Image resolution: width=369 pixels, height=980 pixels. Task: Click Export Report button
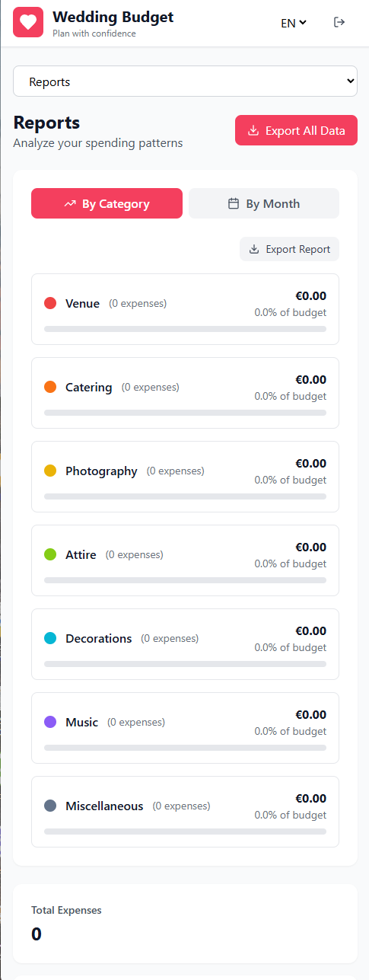(x=289, y=249)
